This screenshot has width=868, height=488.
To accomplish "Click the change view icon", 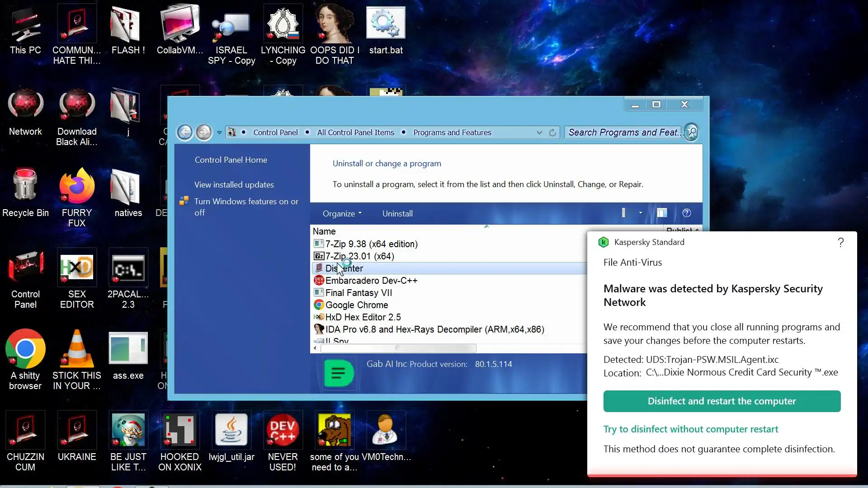I will [623, 213].
